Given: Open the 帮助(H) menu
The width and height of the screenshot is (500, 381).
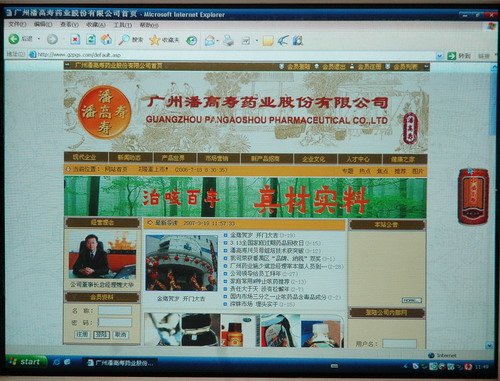Looking at the screenshot, I should coord(149,25).
